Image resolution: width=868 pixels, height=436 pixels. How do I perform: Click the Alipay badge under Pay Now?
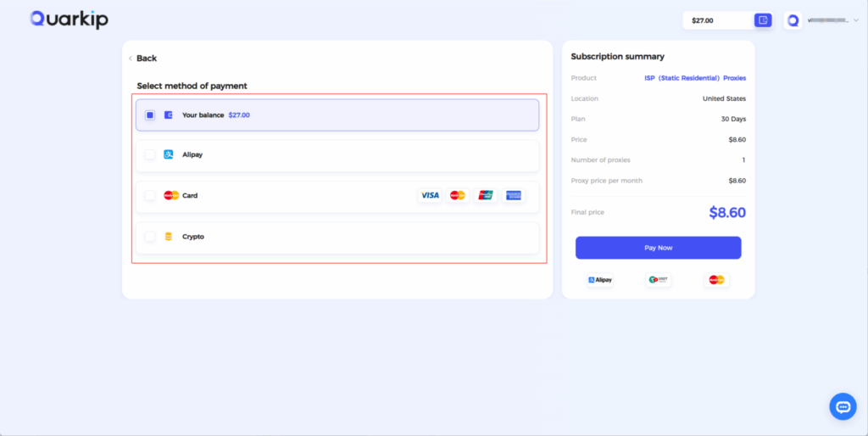[x=600, y=280]
